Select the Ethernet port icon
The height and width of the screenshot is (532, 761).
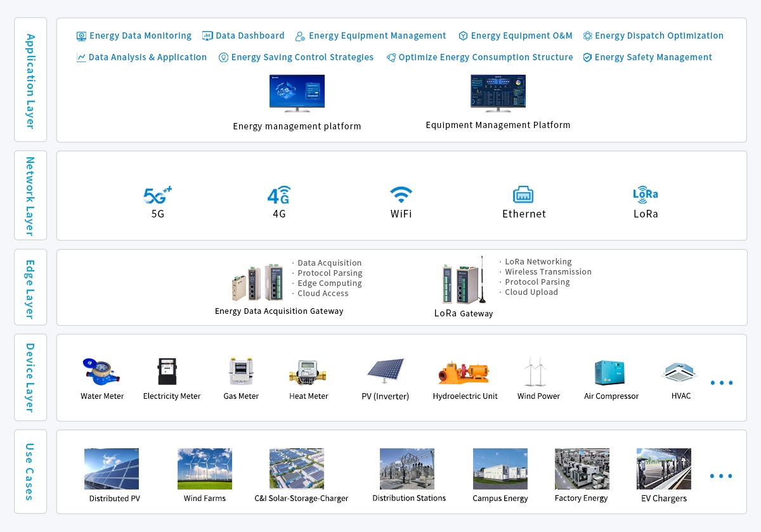(x=523, y=195)
